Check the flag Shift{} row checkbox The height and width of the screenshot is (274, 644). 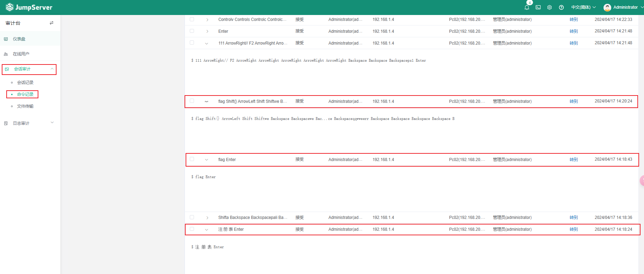coord(192,101)
